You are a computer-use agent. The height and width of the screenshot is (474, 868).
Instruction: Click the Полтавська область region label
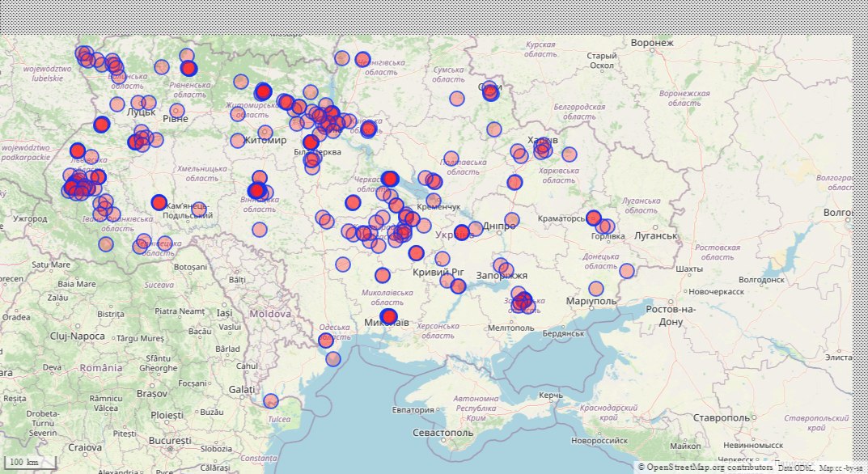464,167
